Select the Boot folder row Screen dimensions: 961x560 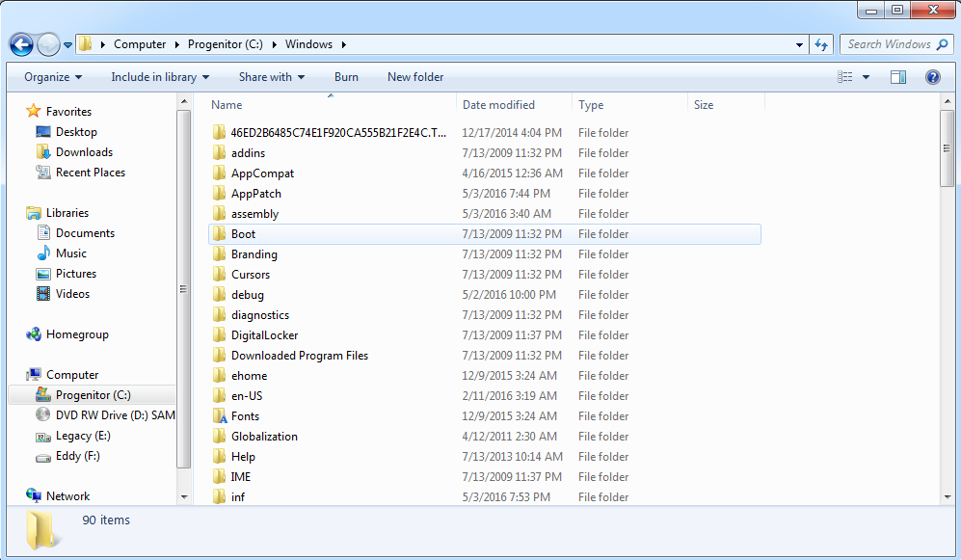[x=484, y=233]
